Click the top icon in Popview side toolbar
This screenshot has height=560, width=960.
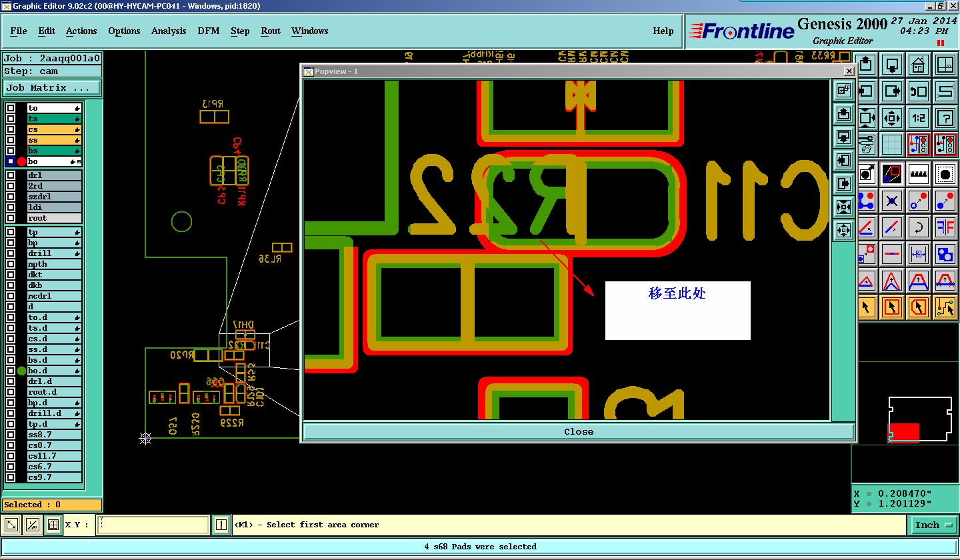843,90
